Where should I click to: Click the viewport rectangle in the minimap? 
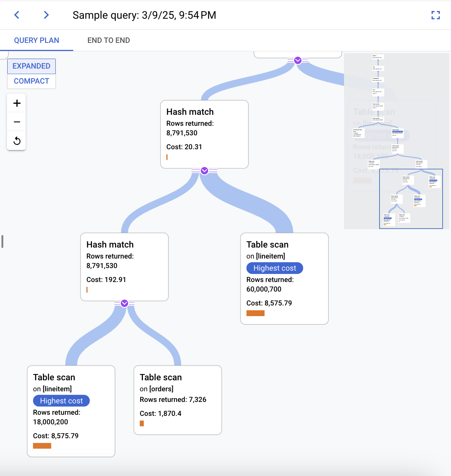411,199
